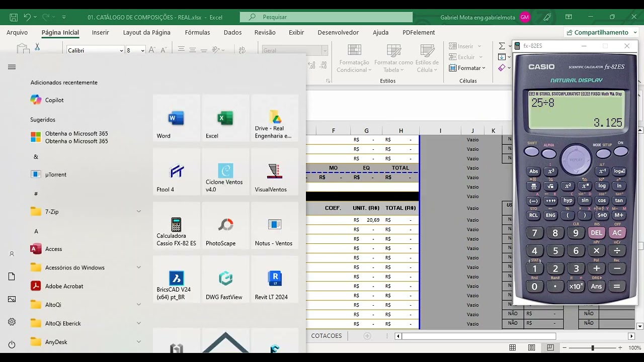Click Formatar como Tabela in ribbon
644x362 pixels.
point(393,59)
